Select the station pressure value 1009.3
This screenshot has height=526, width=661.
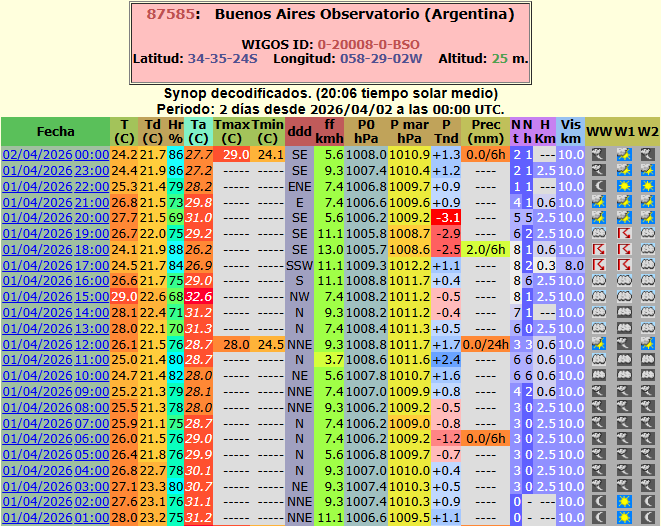366,266
